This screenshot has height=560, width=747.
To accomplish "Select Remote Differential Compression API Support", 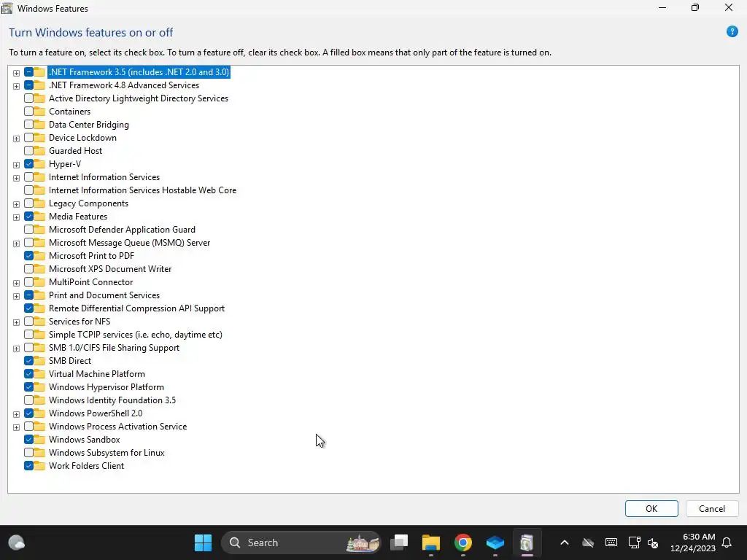I will point(136,308).
